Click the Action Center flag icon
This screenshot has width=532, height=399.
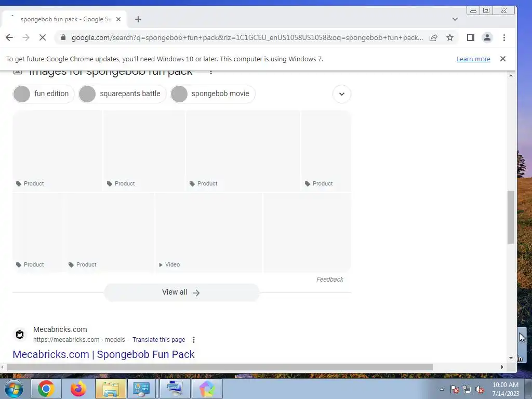coord(455,389)
